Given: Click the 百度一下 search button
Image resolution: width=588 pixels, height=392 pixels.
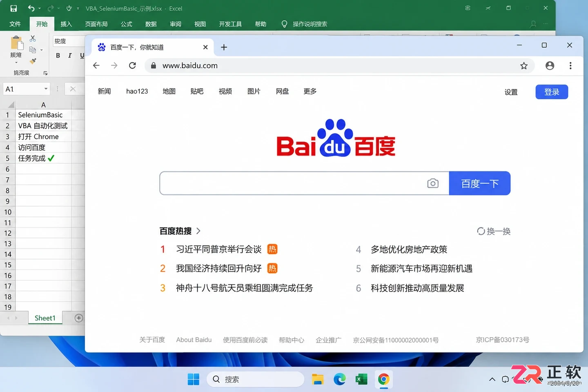Looking at the screenshot, I should point(480,183).
